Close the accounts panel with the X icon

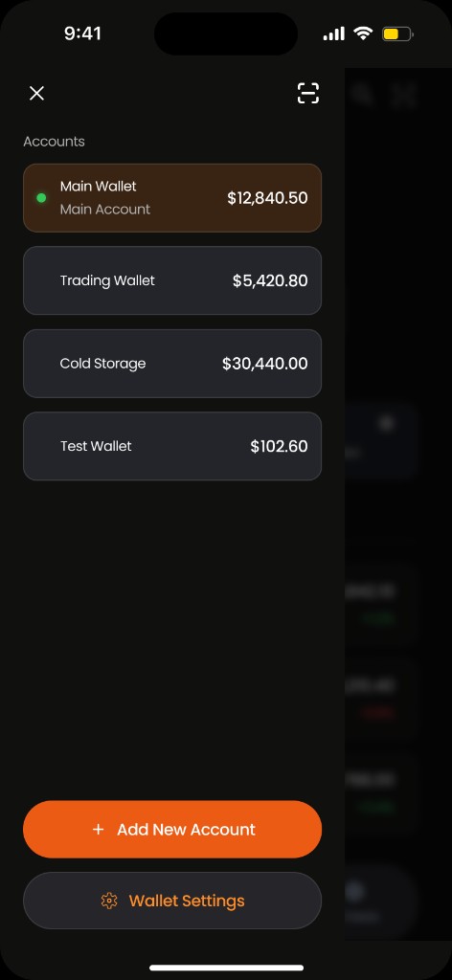[x=37, y=93]
